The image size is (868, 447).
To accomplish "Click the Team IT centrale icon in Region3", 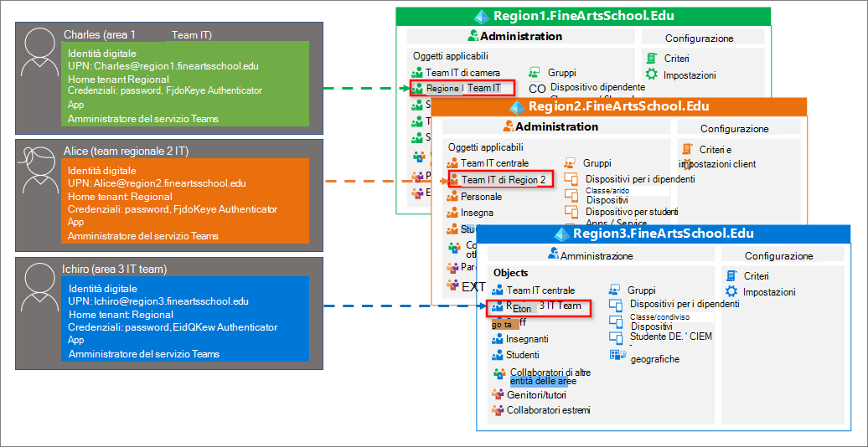I will (x=498, y=290).
